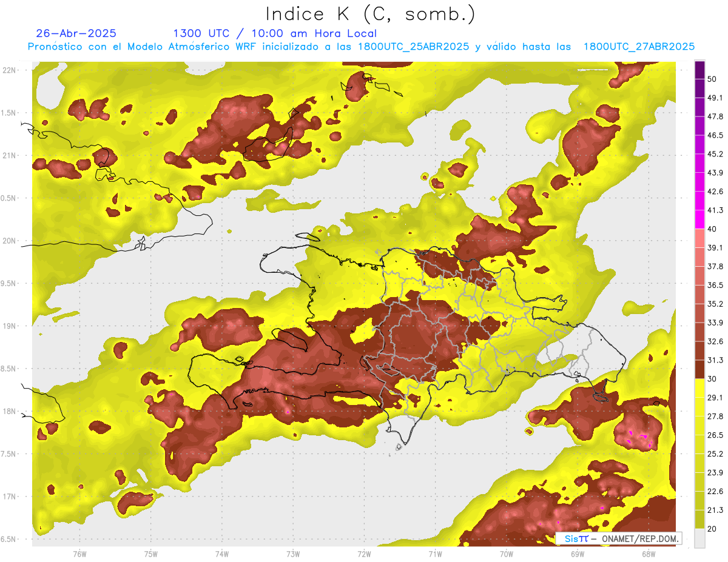The height and width of the screenshot is (562, 728).
Task: Click the color scale label '37.8'
Action: (x=715, y=266)
